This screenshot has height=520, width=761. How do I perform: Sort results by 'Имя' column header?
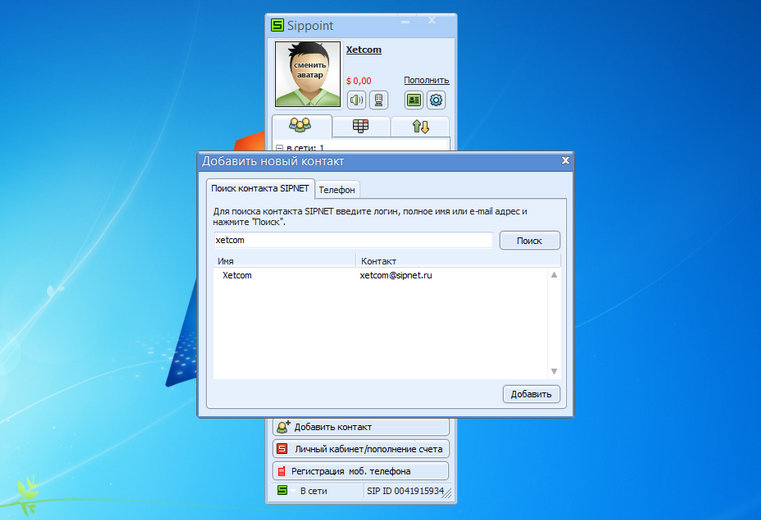coord(284,261)
